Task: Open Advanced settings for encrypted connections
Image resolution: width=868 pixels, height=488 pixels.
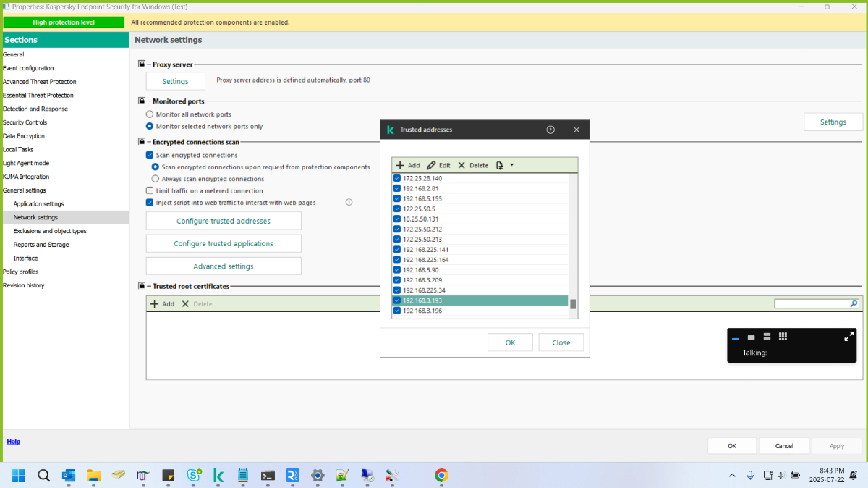Action: click(x=224, y=266)
